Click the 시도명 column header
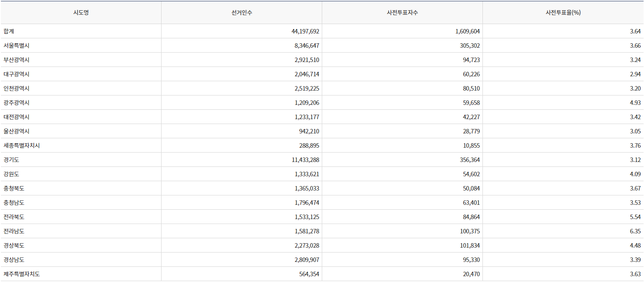 [x=81, y=12]
